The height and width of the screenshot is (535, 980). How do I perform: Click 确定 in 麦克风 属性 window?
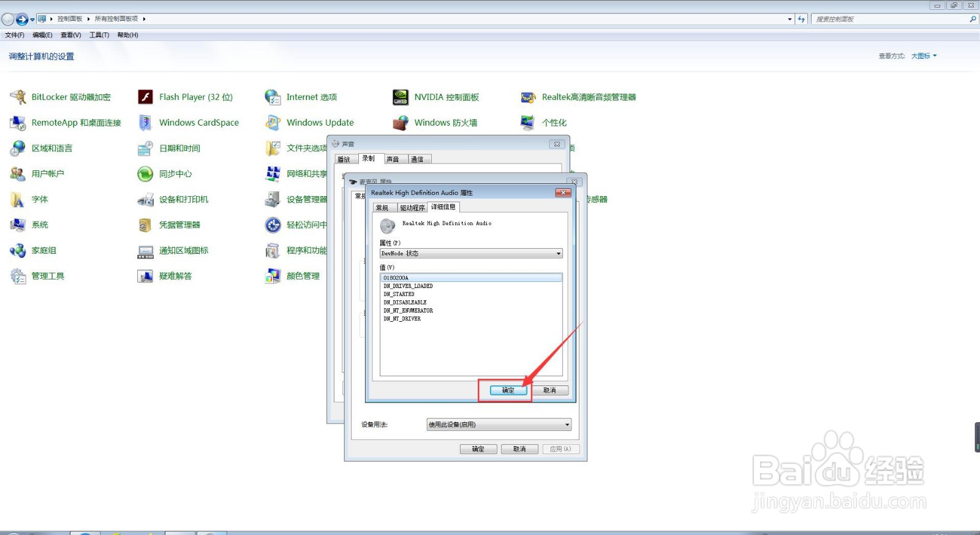click(478, 449)
